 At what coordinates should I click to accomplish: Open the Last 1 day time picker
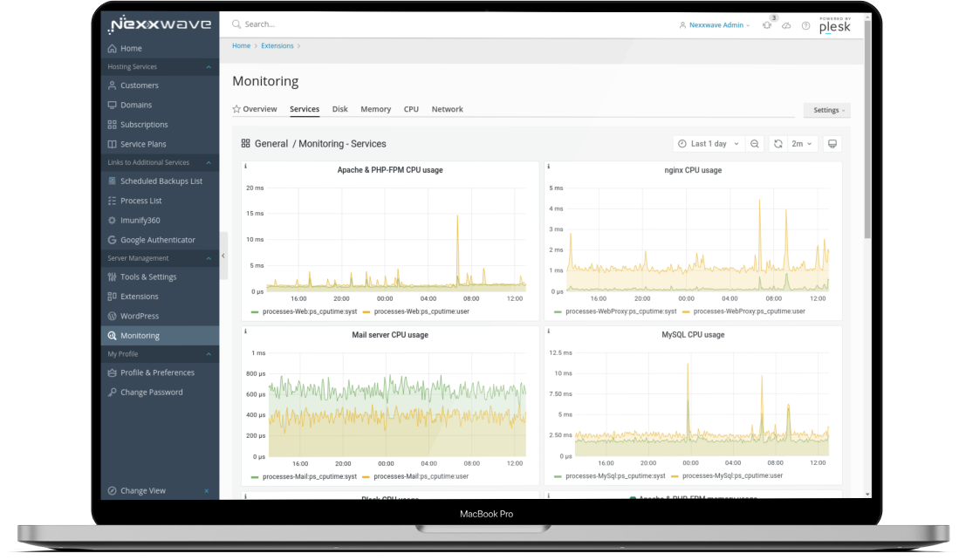point(709,144)
